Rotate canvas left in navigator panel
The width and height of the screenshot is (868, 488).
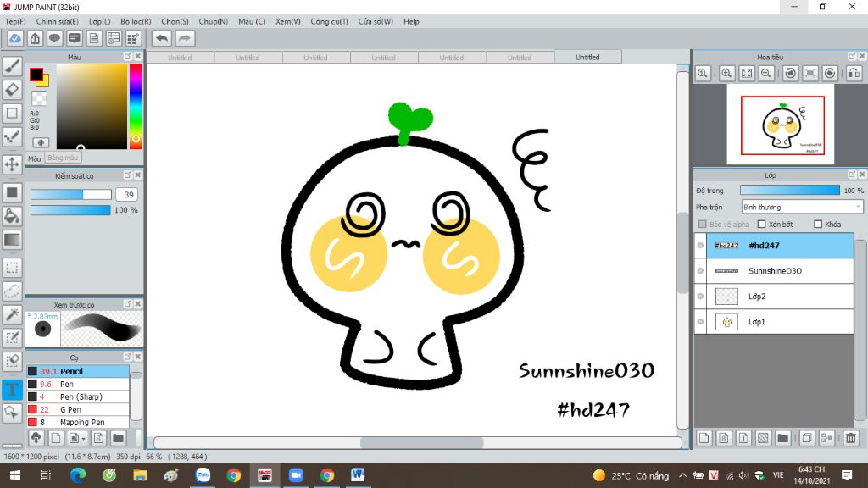click(x=791, y=73)
